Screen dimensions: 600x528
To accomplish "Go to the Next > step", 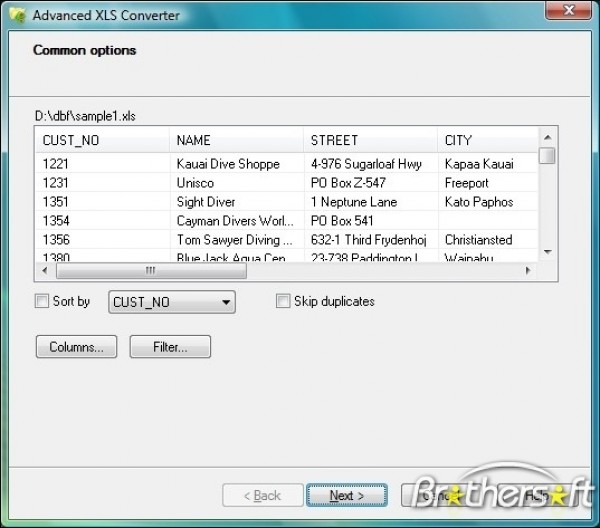I will (x=347, y=495).
